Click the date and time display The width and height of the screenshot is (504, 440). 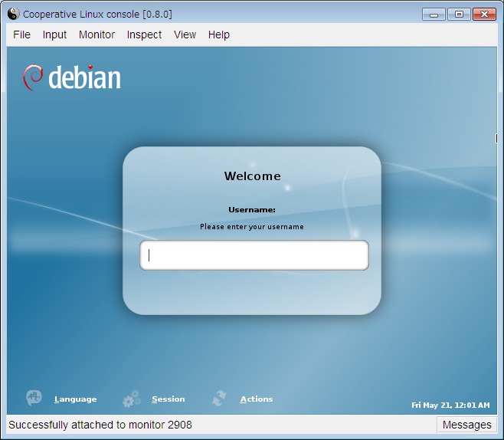point(450,405)
